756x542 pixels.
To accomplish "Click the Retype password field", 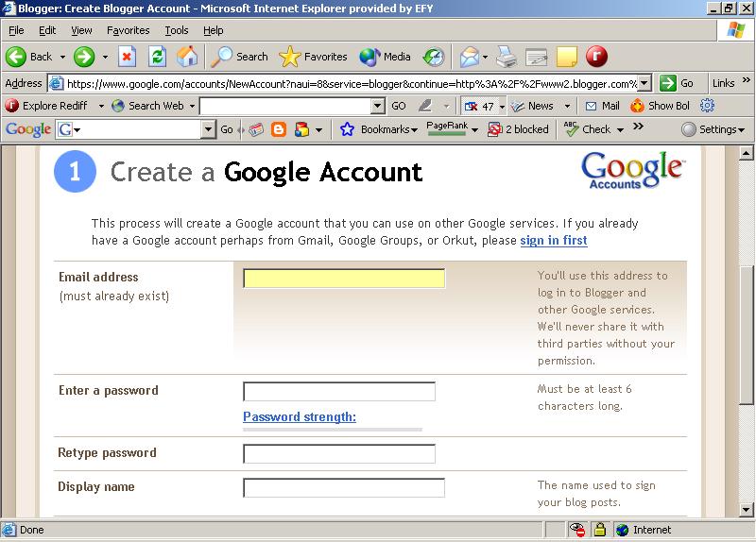I will [339, 454].
